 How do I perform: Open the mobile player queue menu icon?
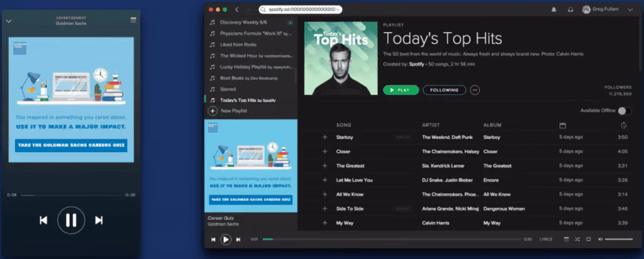coord(133,20)
